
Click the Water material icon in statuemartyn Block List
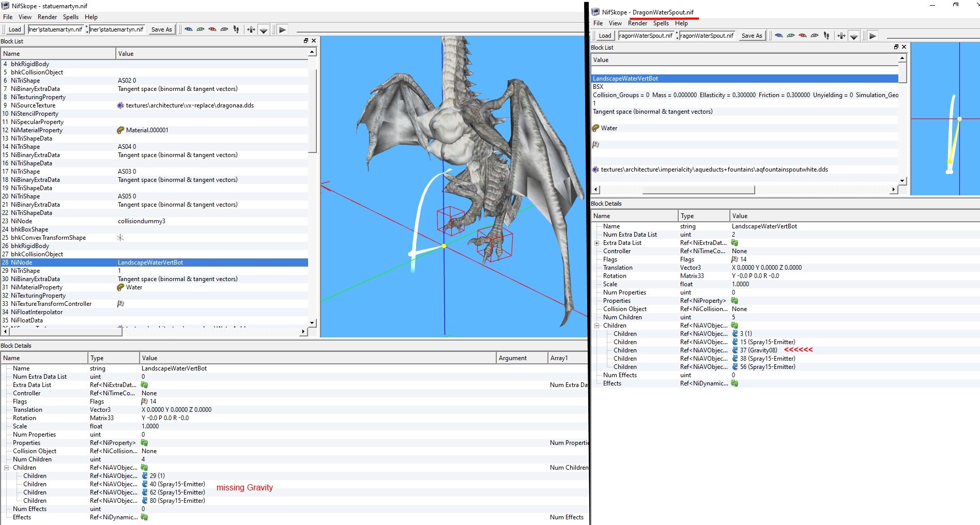pyautogui.click(x=120, y=287)
